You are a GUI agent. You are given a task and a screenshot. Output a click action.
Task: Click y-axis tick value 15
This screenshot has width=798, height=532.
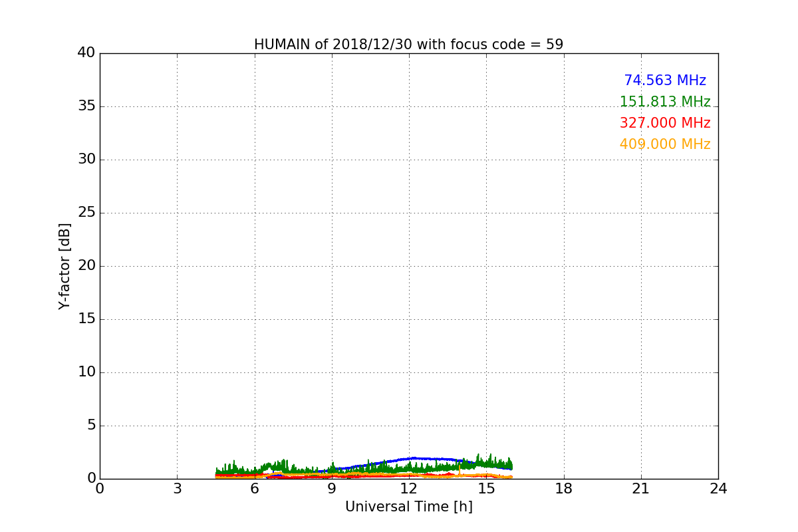86,319
